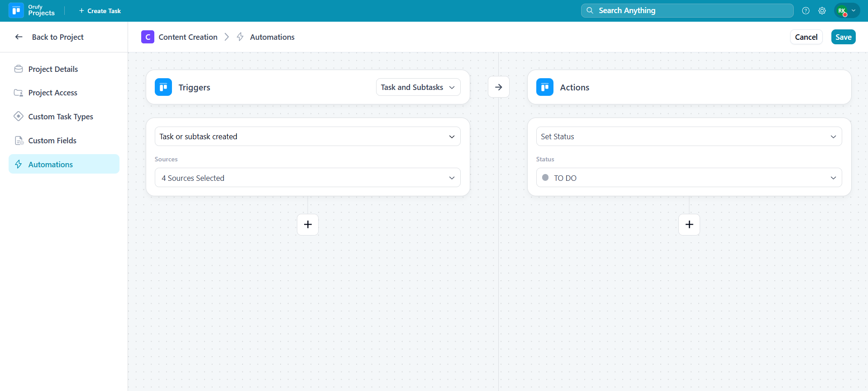Open the Task or subtask created dropdown
This screenshot has width=868, height=391.
click(307, 137)
